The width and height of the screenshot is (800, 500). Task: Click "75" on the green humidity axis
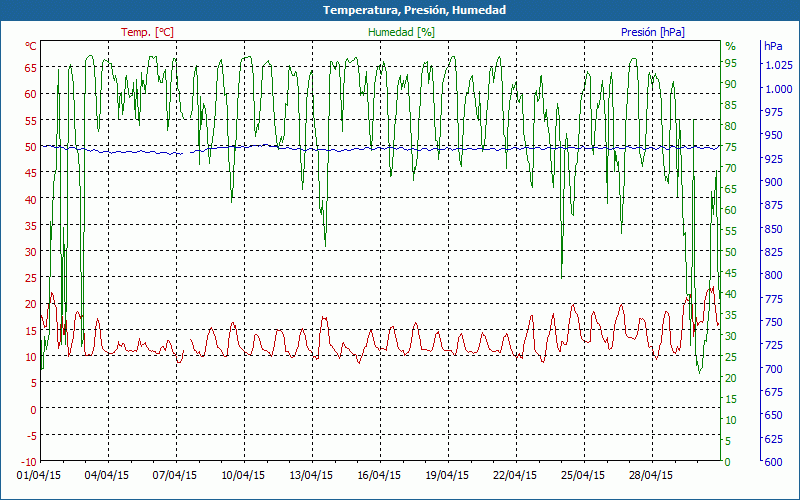point(730,146)
